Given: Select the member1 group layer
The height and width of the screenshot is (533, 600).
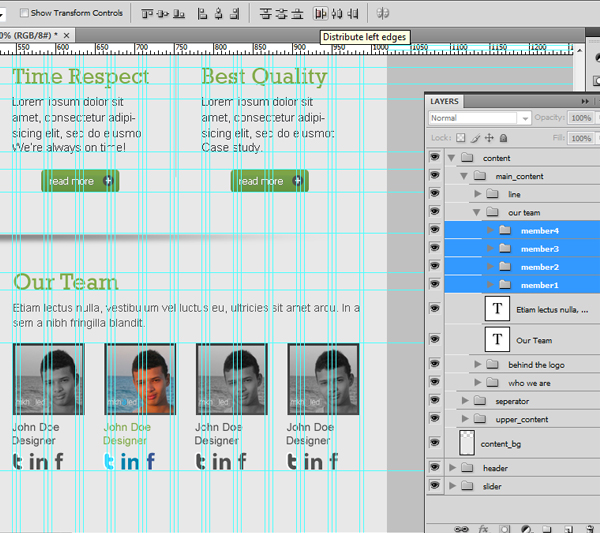Looking at the screenshot, I should (x=522, y=285).
